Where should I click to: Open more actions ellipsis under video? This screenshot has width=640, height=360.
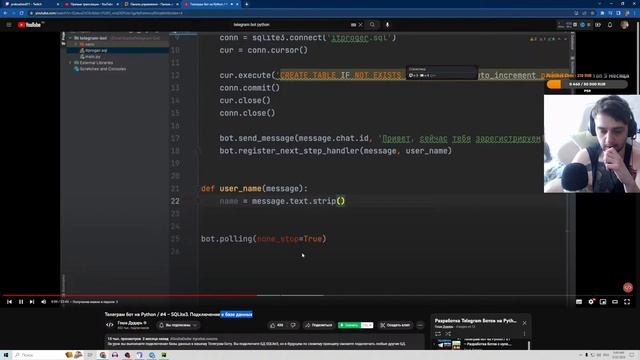click(x=420, y=325)
